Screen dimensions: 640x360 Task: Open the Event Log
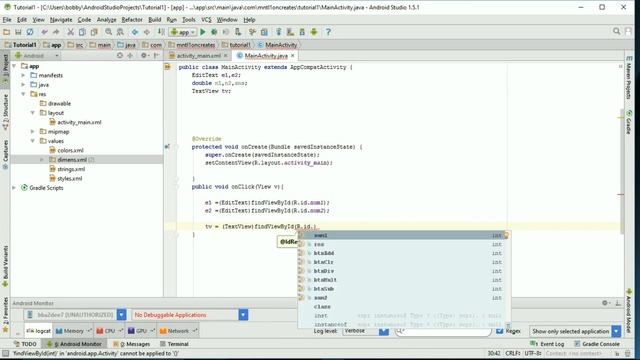[x=547, y=344]
